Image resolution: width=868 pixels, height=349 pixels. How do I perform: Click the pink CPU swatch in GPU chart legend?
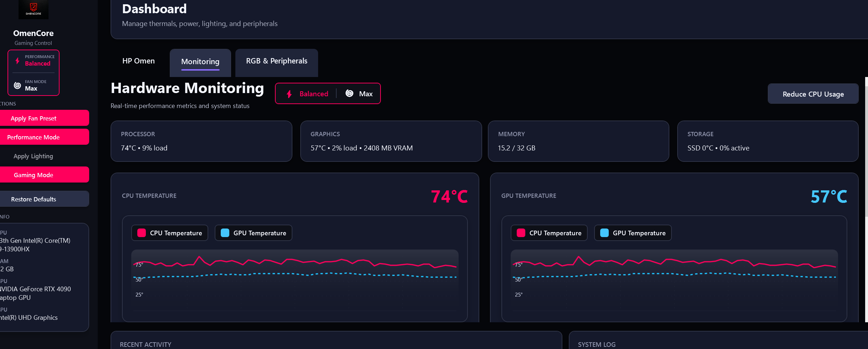[x=521, y=233]
